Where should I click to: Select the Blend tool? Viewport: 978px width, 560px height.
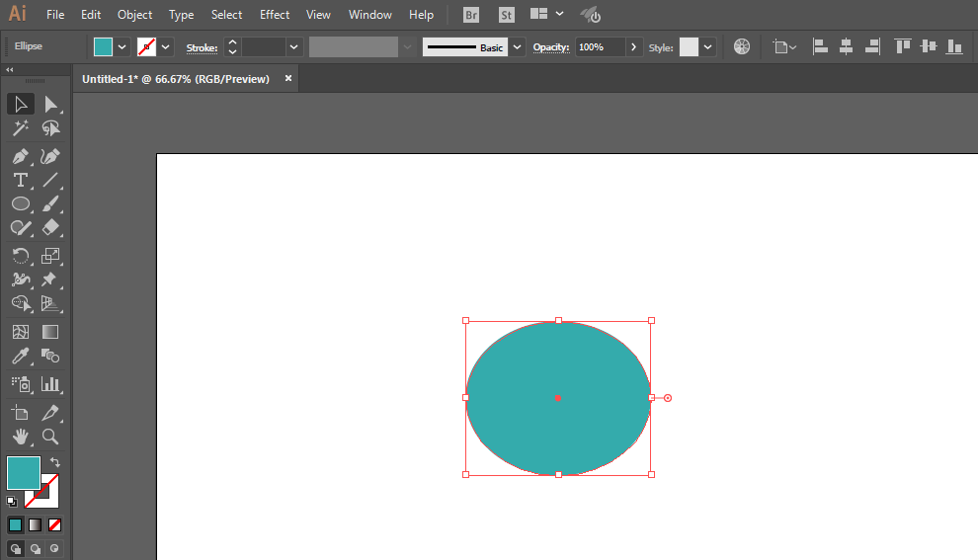pyautogui.click(x=50, y=357)
